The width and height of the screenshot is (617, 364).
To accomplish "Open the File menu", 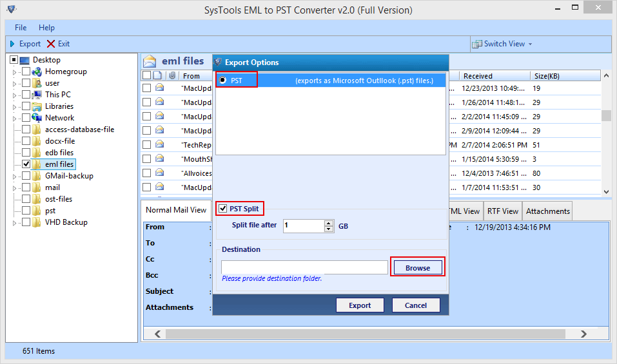I will click(21, 28).
